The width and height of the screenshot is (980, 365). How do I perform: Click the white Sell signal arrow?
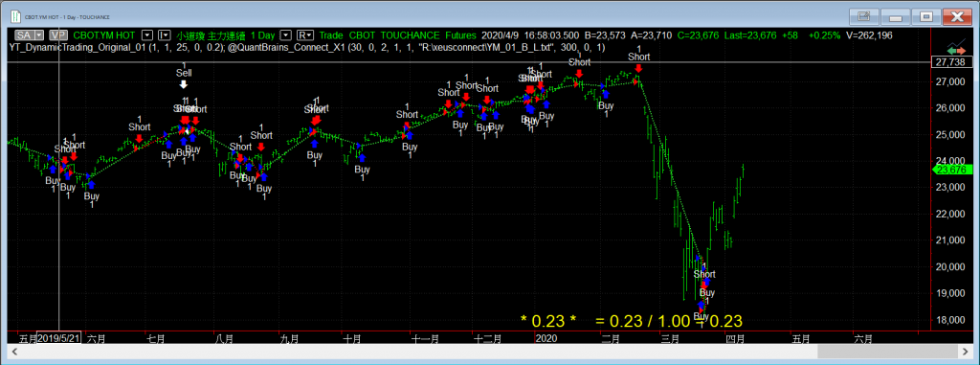pos(183,84)
